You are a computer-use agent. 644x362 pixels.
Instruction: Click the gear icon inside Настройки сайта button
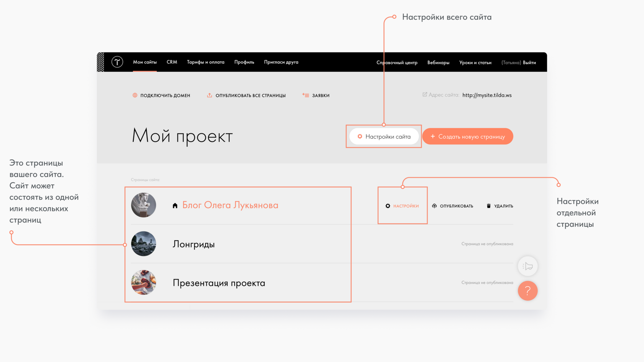tap(360, 136)
